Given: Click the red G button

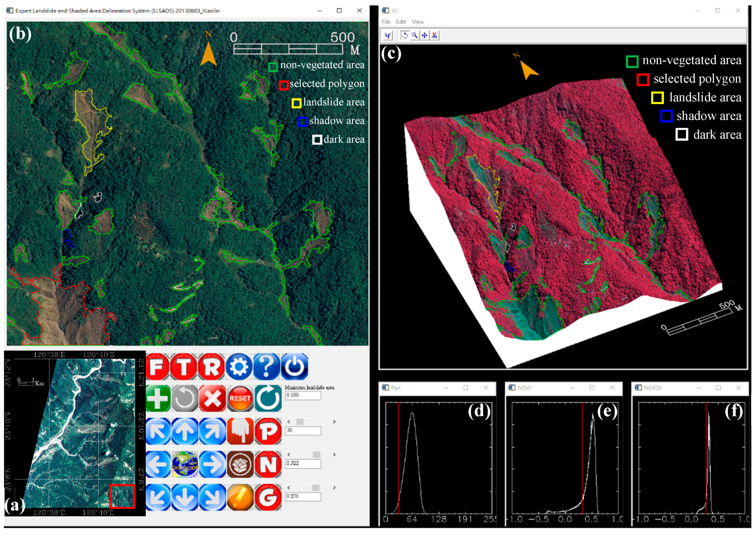Looking at the screenshot, I should coord(268,497).
